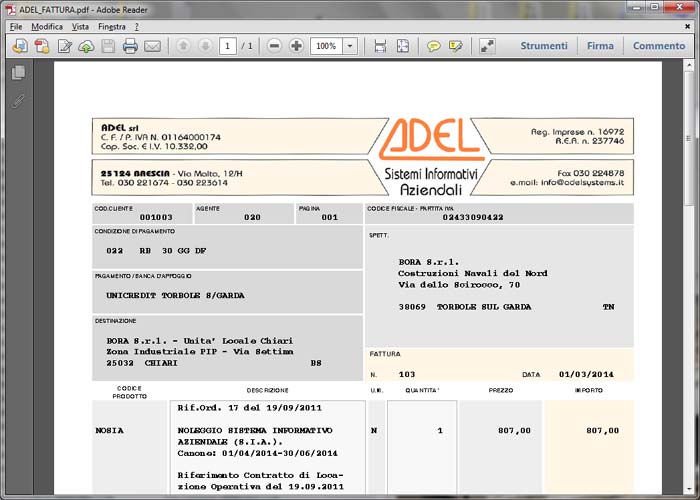Open the Strumenti panel

[x=544, y=46]
